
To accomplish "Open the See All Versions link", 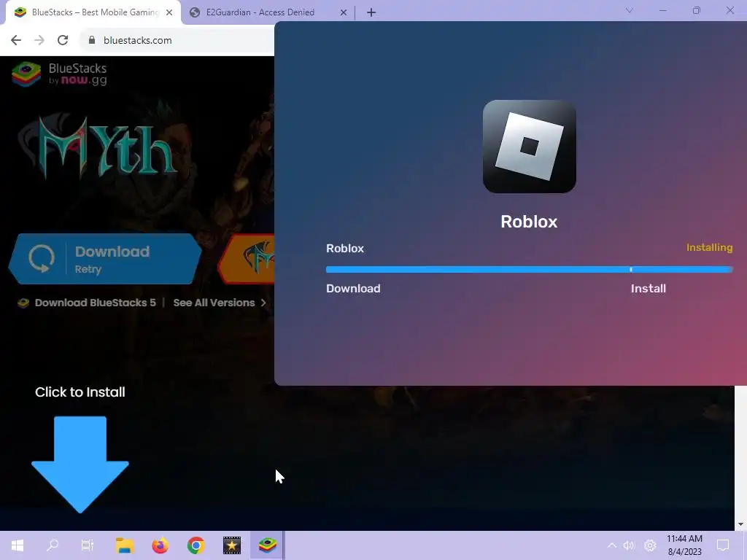I will [214, 303].
